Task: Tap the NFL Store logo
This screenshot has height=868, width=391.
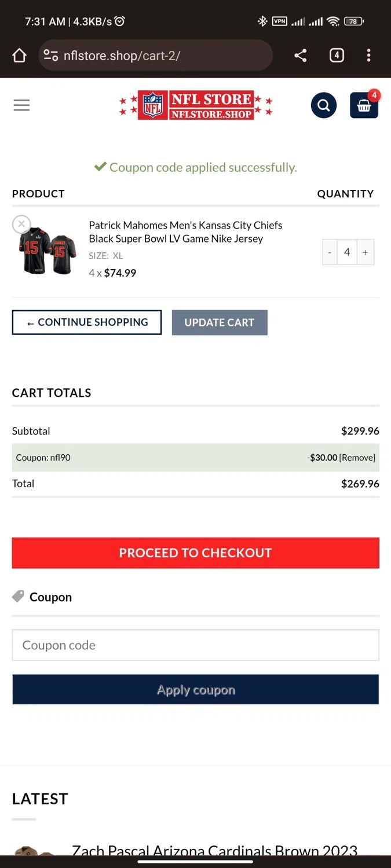Action: (195, 105)
